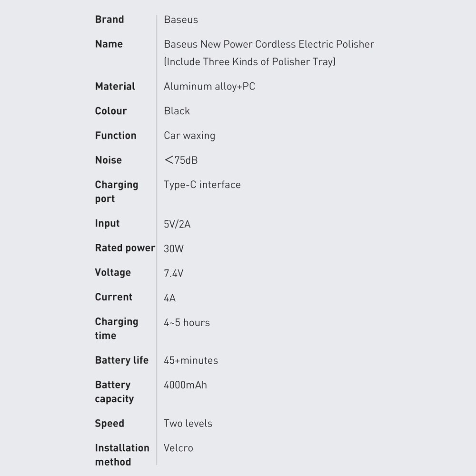Select the Baseus brand value
This screenshot has width=476, height=476.
181,20
